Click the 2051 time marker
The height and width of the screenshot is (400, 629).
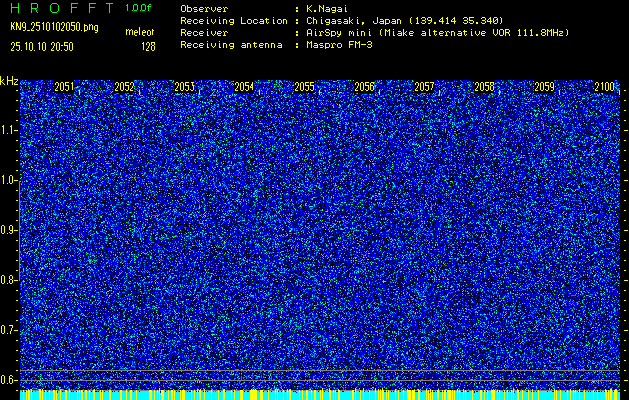point(64,88)
